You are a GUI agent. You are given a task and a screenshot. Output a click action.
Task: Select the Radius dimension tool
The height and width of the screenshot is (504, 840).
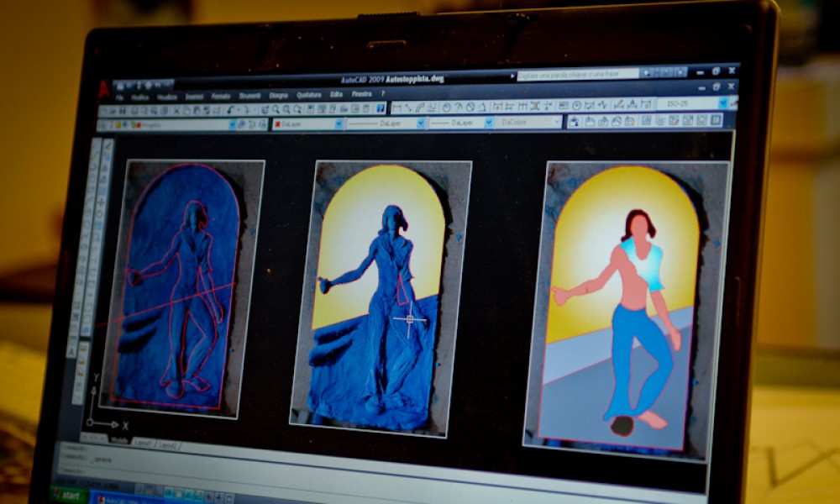(x=446, y=107)
